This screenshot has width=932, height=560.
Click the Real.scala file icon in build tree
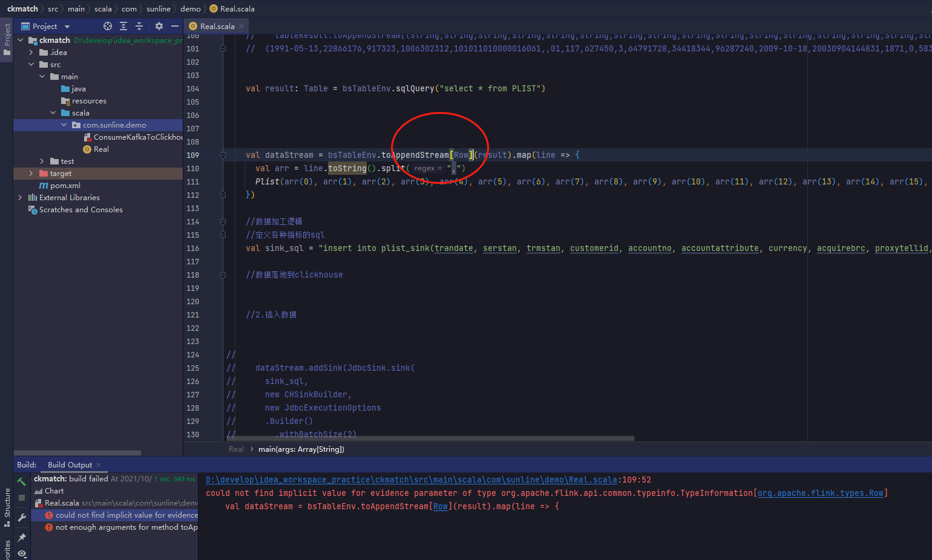click(38, 503)
